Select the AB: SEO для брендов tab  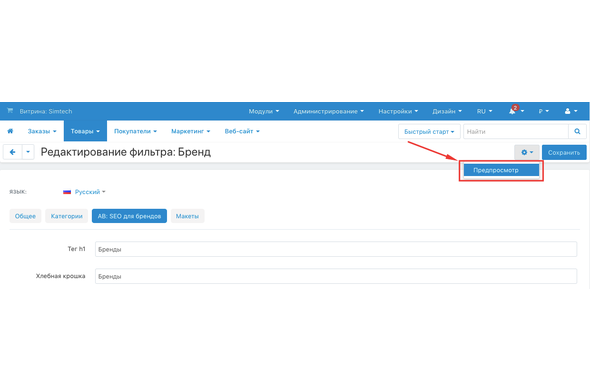click(129, 216)
